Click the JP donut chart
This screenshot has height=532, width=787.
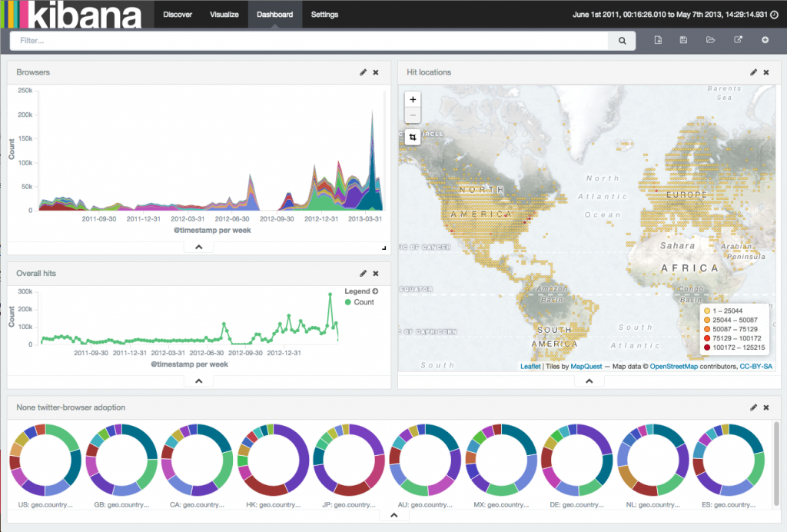click(x=349, y=460)
